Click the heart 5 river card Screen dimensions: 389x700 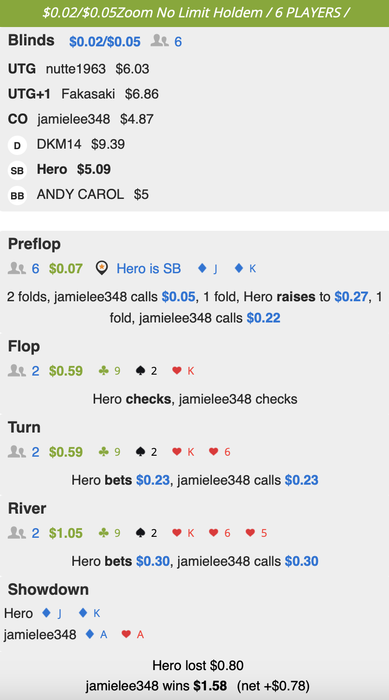tap(256, 533)
